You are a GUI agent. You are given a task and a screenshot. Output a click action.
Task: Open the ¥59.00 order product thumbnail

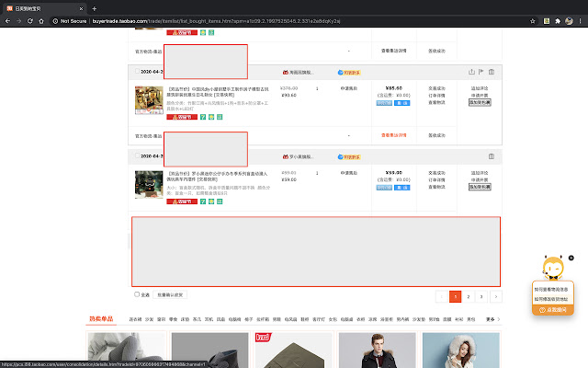(149, 184)
